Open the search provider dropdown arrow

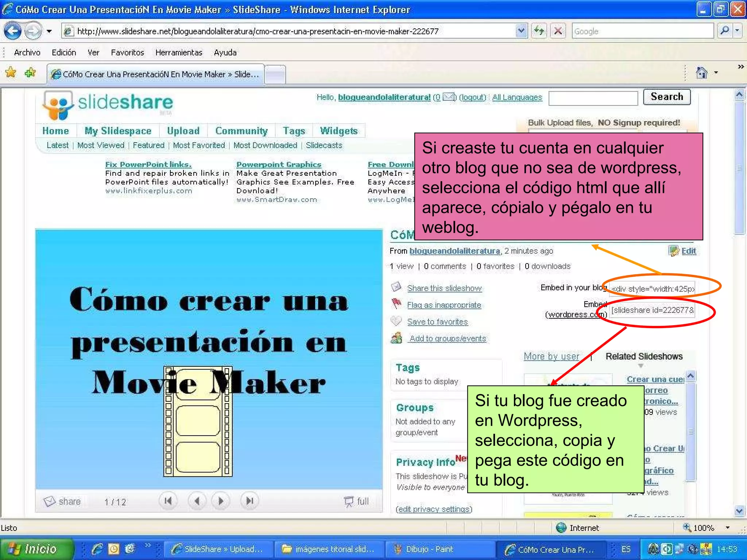tap(738, 31)
